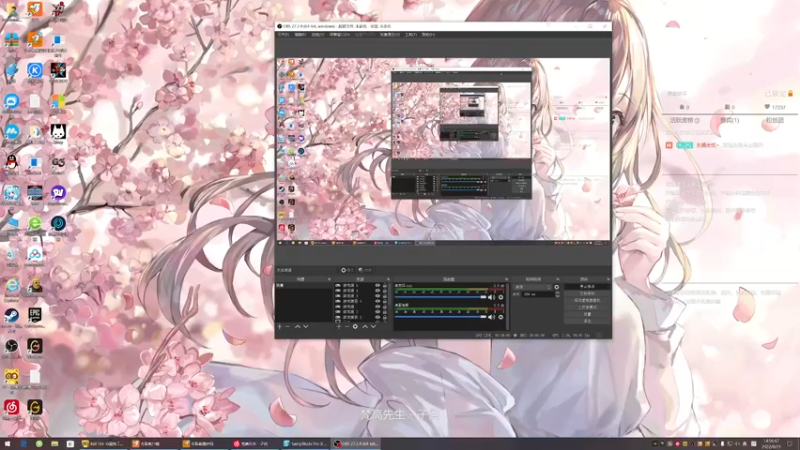800x450 pixels.
Task: Move the selected source down in the list
Action: tap(373, 326)
